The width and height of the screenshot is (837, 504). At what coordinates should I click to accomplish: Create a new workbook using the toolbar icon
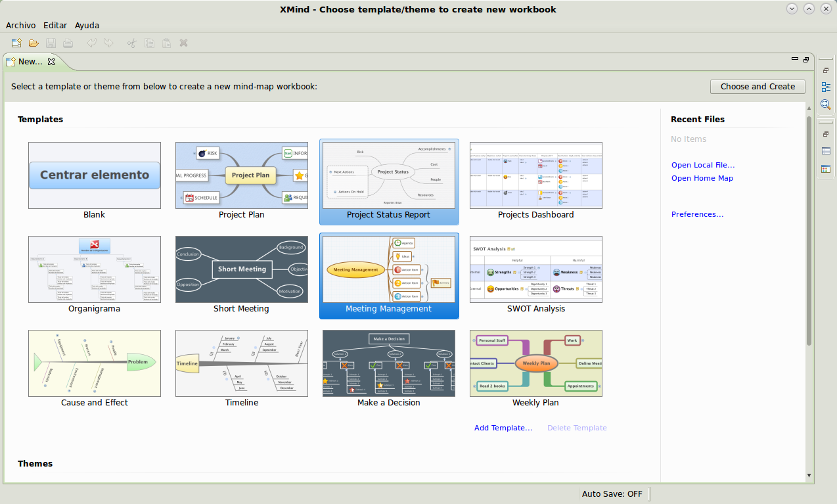click(16, 43)
